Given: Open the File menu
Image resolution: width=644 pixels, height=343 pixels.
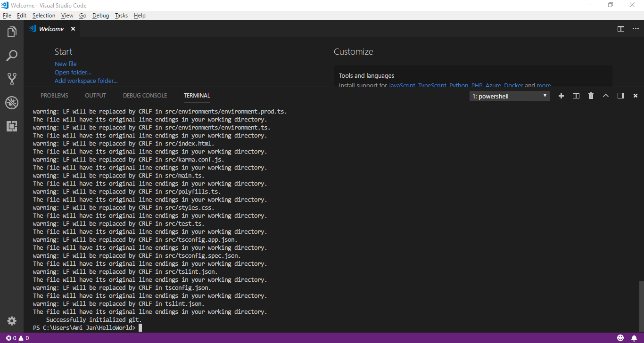Looking at the screenshot, I should (7, 16).
